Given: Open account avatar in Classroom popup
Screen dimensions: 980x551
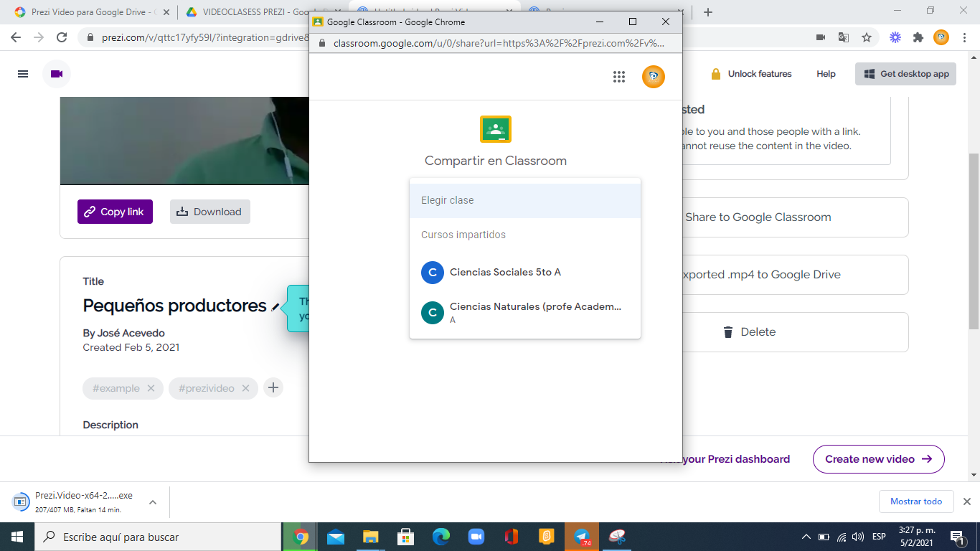Looking at the screenshot, I should (x=654, y=77).
